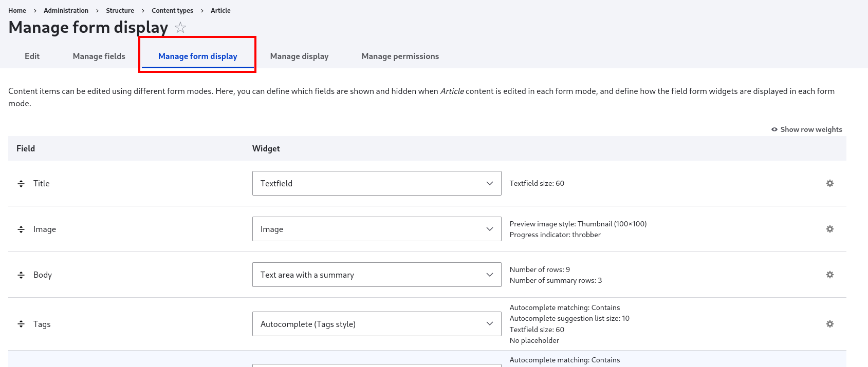
Task: Click the Widget column header
Action: pyautogui.click(x=266, y=148)
